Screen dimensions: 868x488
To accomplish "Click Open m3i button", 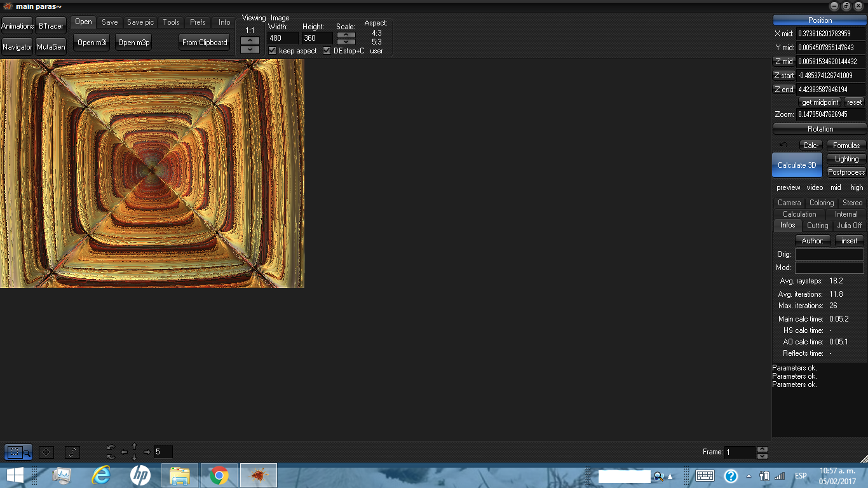I will click(x=92, y=43).
